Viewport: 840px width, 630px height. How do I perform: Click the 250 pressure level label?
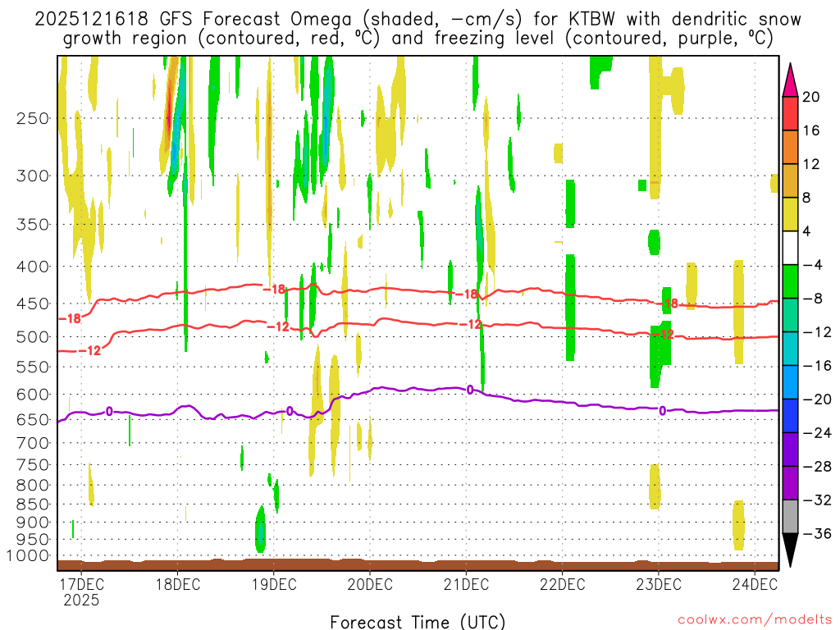(33, 118)
